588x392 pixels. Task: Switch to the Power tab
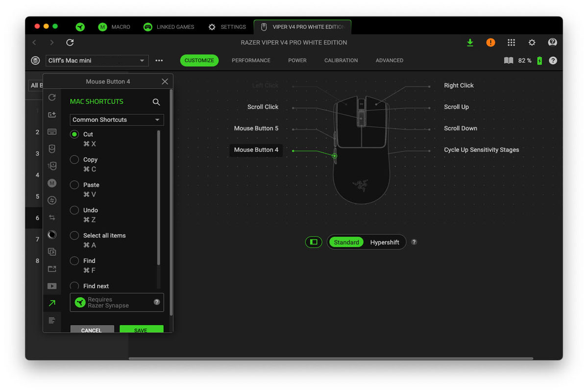(297, 60)
